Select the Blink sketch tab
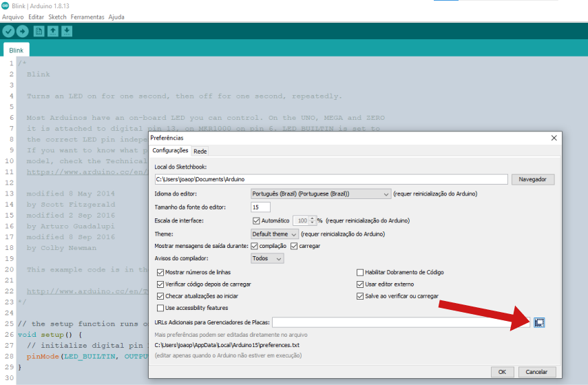The width and height of the screenshot is (588, 385). point(16,50)
